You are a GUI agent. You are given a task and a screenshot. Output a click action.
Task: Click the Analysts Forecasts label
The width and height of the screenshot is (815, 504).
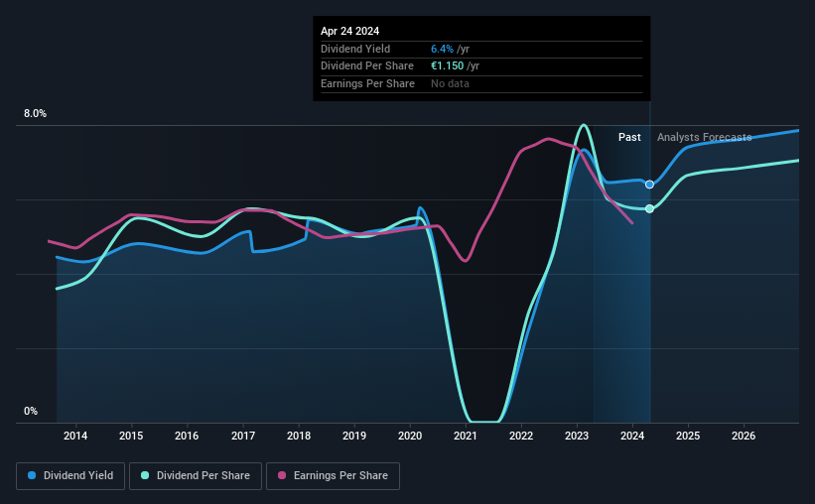point(704,137)
